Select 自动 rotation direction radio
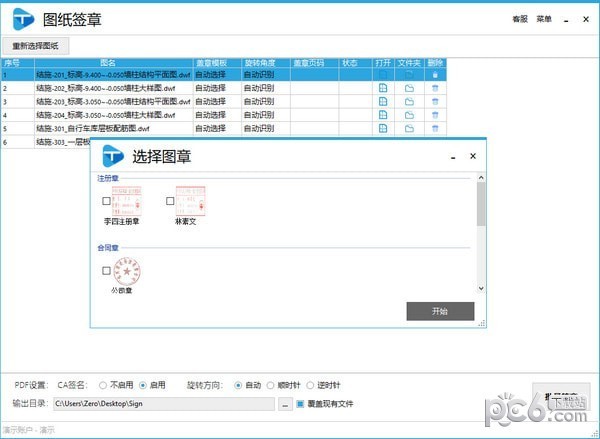600x439 pixels. (x=238, y=385)
